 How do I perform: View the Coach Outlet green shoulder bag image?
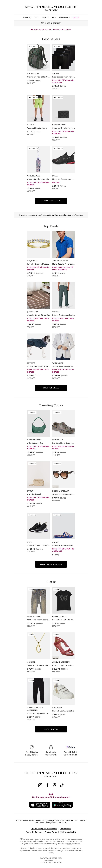(38, 424)
